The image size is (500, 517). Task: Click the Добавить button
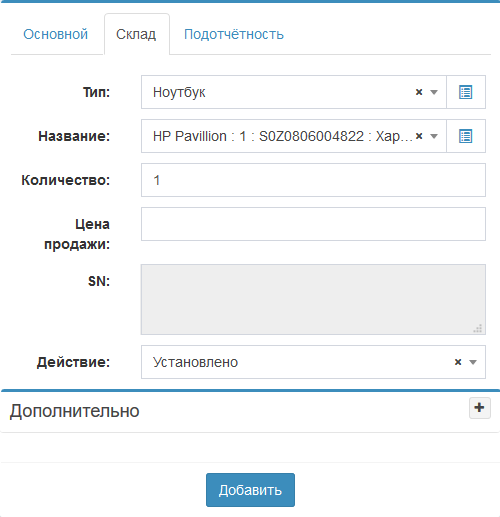250,490
